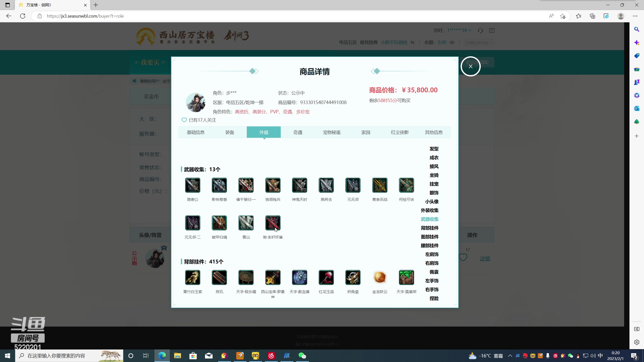This screenshot has width=644, height=362.
Task: Open the 已绑定支付宝 dropdown
Action: coord(479,43)
